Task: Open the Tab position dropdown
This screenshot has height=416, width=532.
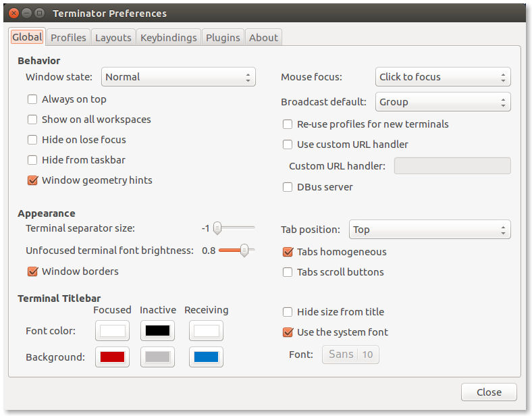Action: [429, 230]
